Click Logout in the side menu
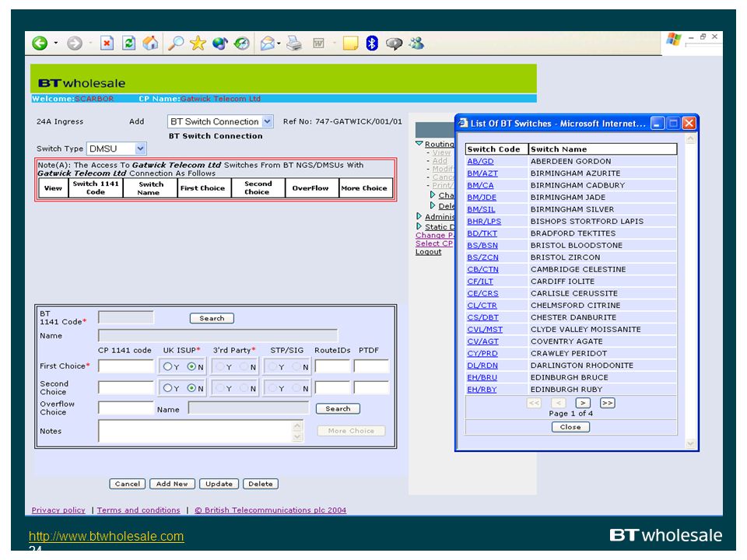The image size is (747, 560). click(428, 251)
